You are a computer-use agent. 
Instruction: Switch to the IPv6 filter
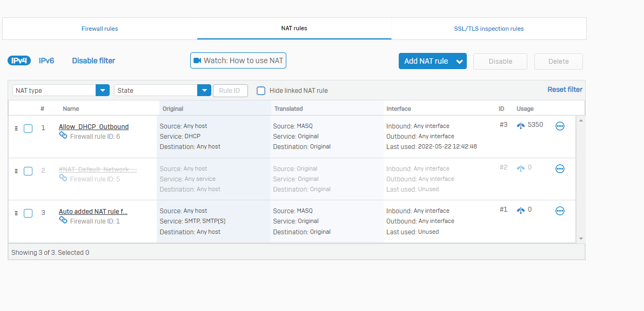[x=46, y=60]
